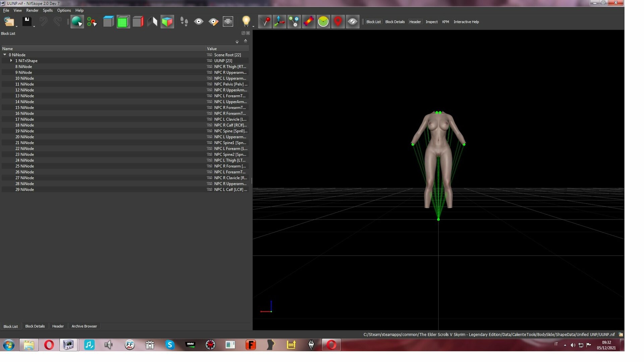Viewport: 644px width, 362px height.
Task: Toggle draw collision red pin icon
Action: click(265, 22)
